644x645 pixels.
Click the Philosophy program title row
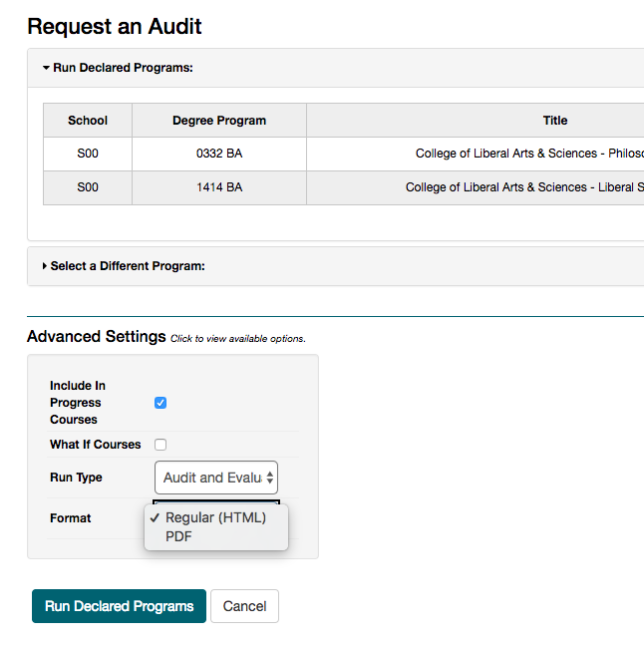(x=529, y=154)
